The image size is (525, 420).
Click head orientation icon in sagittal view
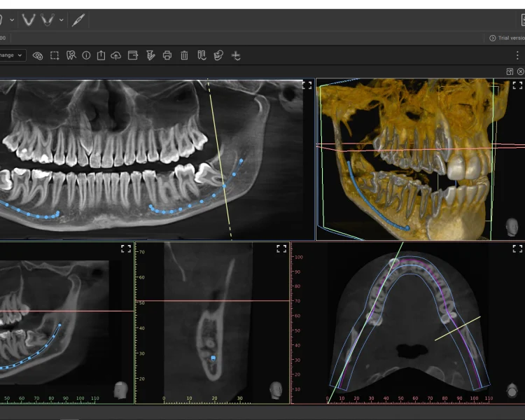coord(121,390)
